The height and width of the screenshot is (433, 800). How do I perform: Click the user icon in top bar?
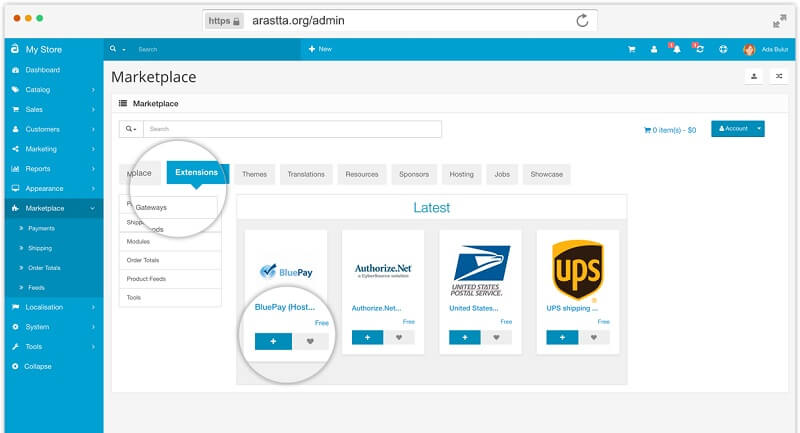[x=654, y=49]
